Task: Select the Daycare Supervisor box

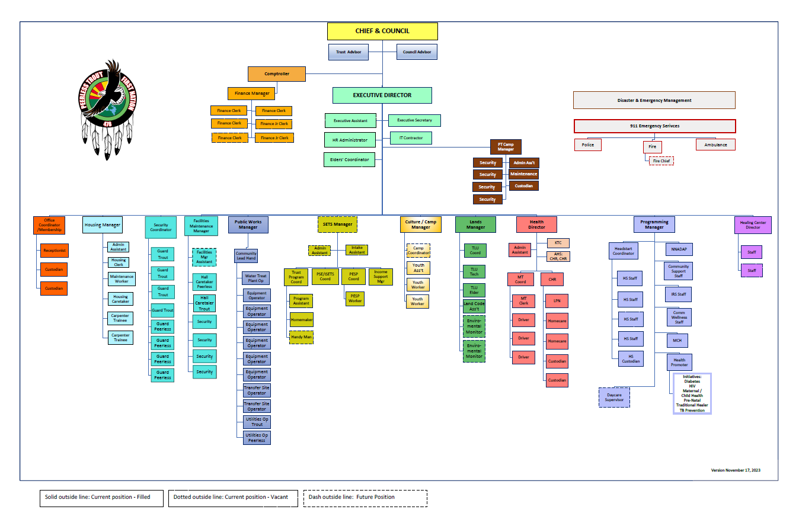Action: [x=614, y=398]
